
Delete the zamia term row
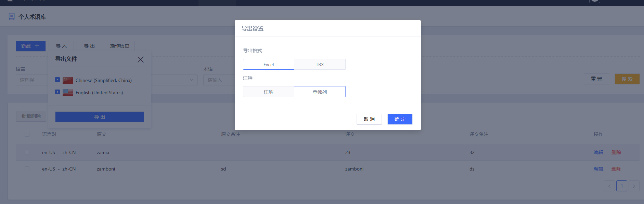(x=616, y=152)
